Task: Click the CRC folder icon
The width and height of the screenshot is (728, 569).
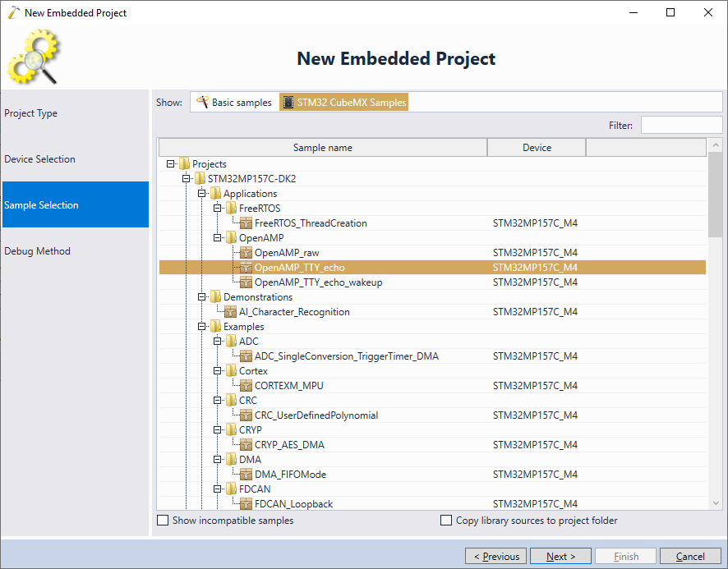Action: [231, 401]
